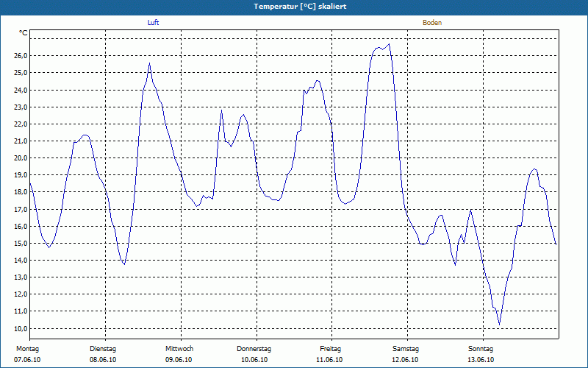
Task: Click the date 09.06.10
Action: [179, 360]
